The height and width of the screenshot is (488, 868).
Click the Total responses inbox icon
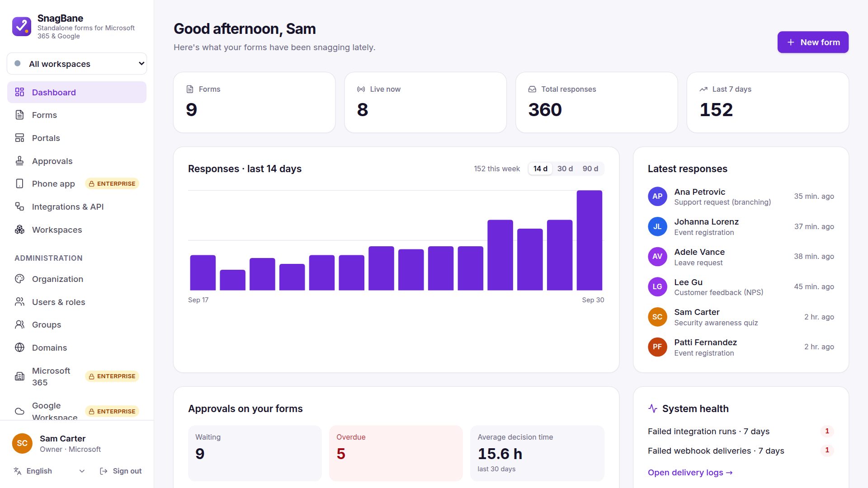tap(532, 89)
